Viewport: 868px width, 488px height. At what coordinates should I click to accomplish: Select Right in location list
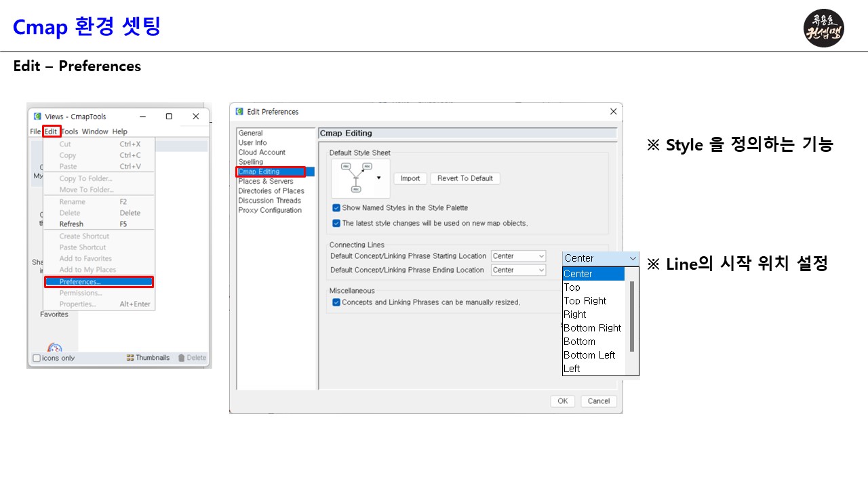pyautogui.click(x=593, y=314)
